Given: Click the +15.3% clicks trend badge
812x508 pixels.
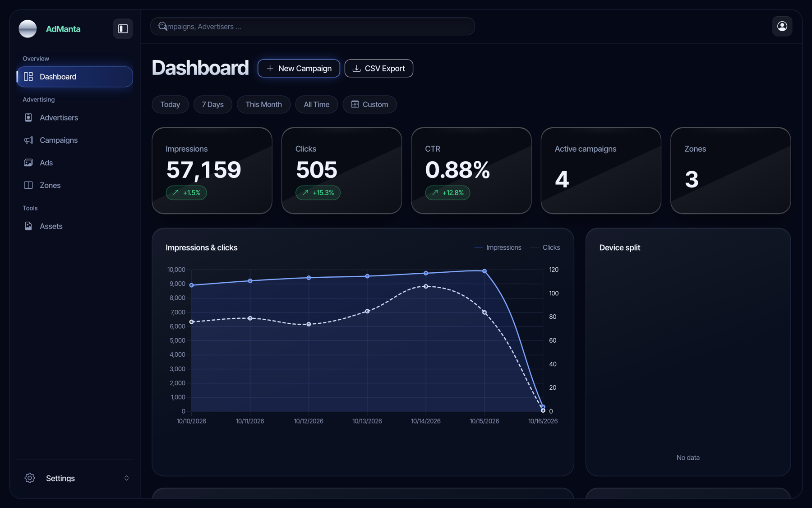Looking at the screenshot, I should (318, 192).
